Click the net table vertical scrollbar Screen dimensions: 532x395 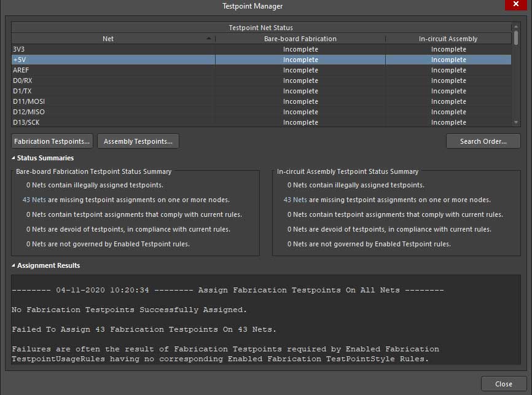click(516, 74)
